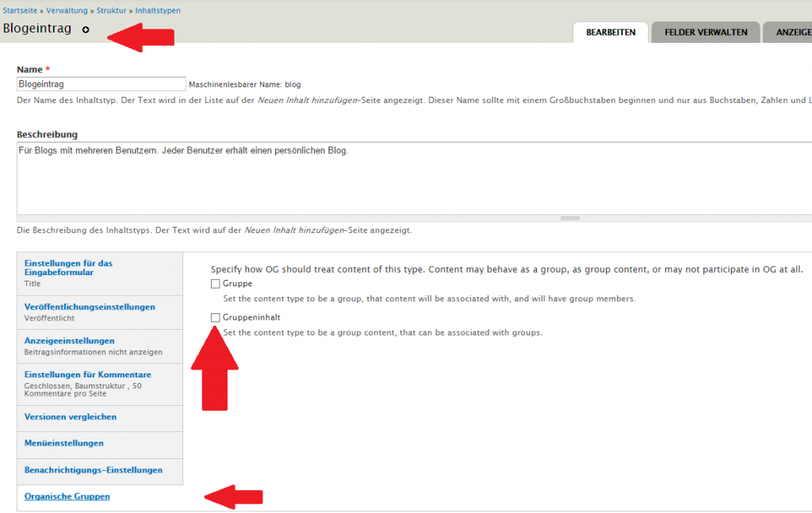Go to Startseite in breadcrumb
Image resolution: width=812 pixels, height=513 pixels.
tap(20, 11)
